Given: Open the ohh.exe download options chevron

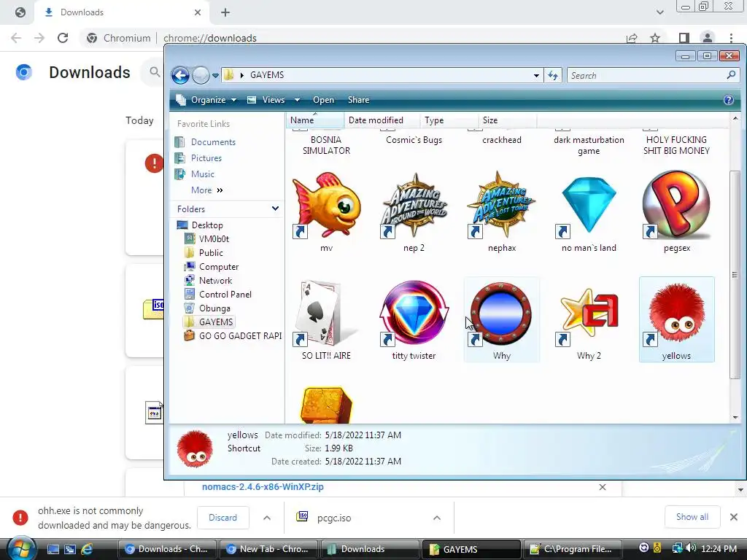Looking at the screenshot, I should click(x=267, y=518).
